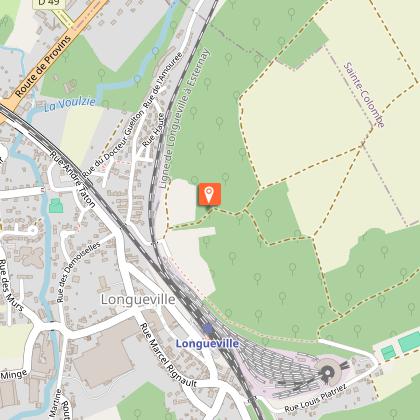Click the La Voulzie river label
This screenshot has height=420, width=420.
coord(70,104)
